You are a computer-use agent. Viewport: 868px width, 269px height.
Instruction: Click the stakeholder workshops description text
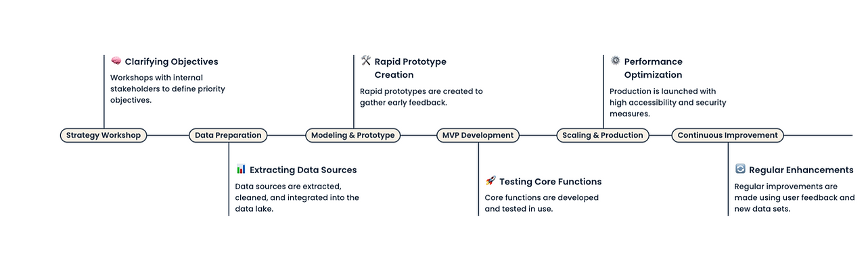coord(168,89)
